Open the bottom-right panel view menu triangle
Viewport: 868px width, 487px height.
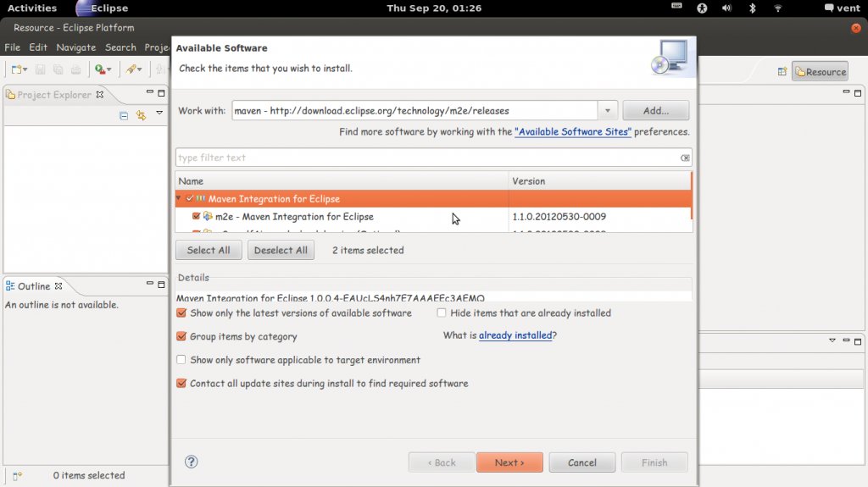pos(832,340)
